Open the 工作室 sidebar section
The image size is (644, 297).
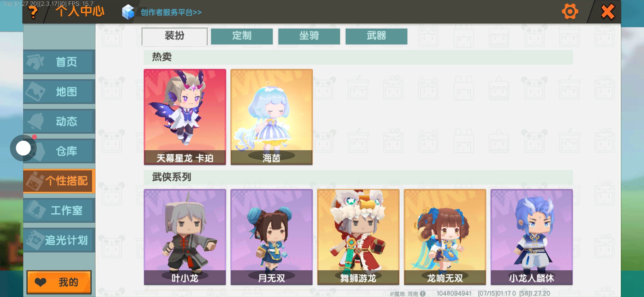point(59,210)
